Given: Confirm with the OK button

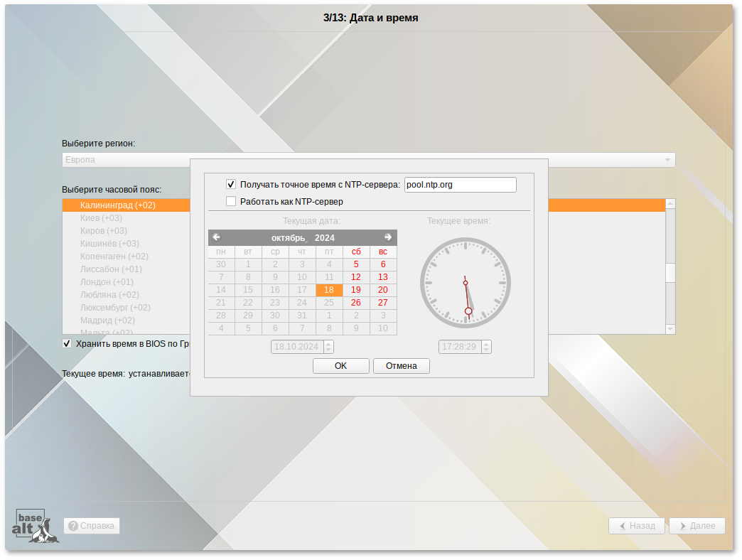Looking at the screenshot, I should 340,366.
